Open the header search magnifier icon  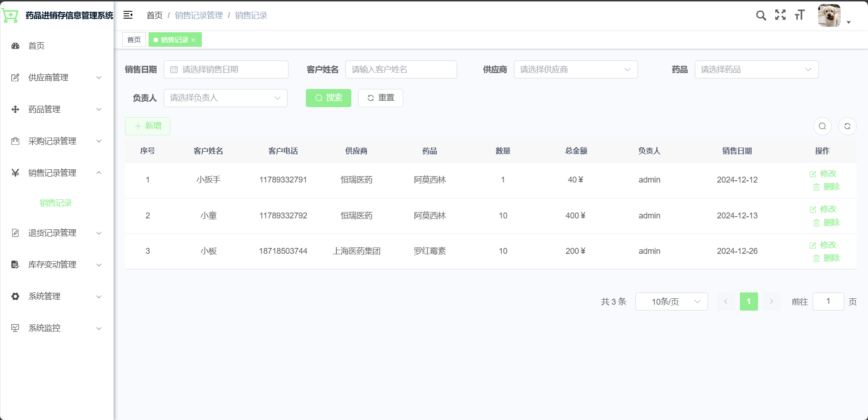761,15
